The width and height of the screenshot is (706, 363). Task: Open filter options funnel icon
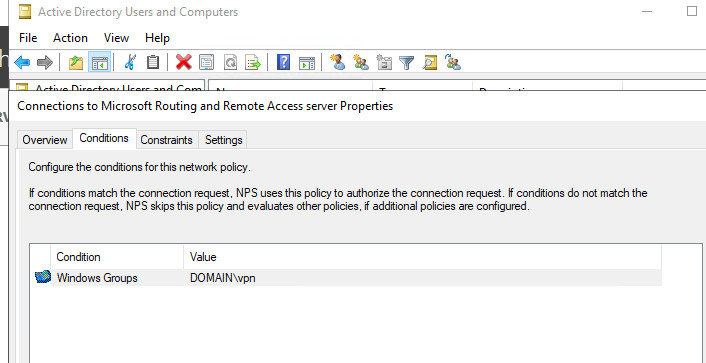click(407, 62)
